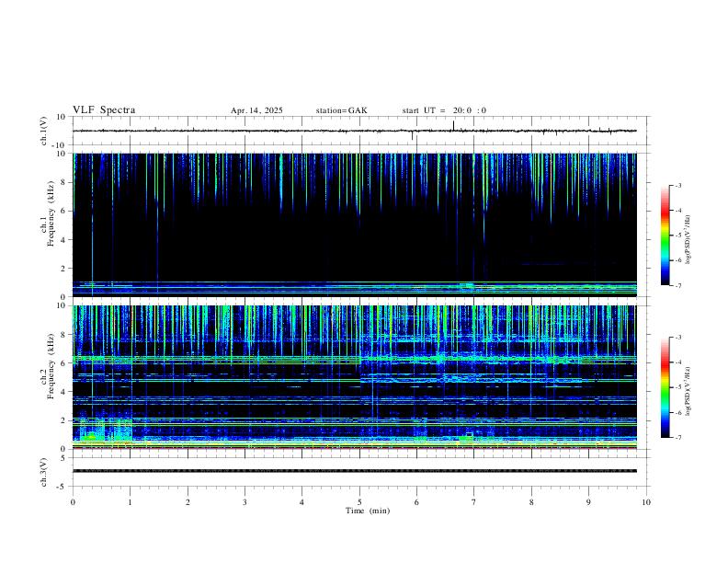Click the lower ch.2 PSD colorbar
Image resolution: width=728 pixels, height=563 pixels.
click(665, 387)
